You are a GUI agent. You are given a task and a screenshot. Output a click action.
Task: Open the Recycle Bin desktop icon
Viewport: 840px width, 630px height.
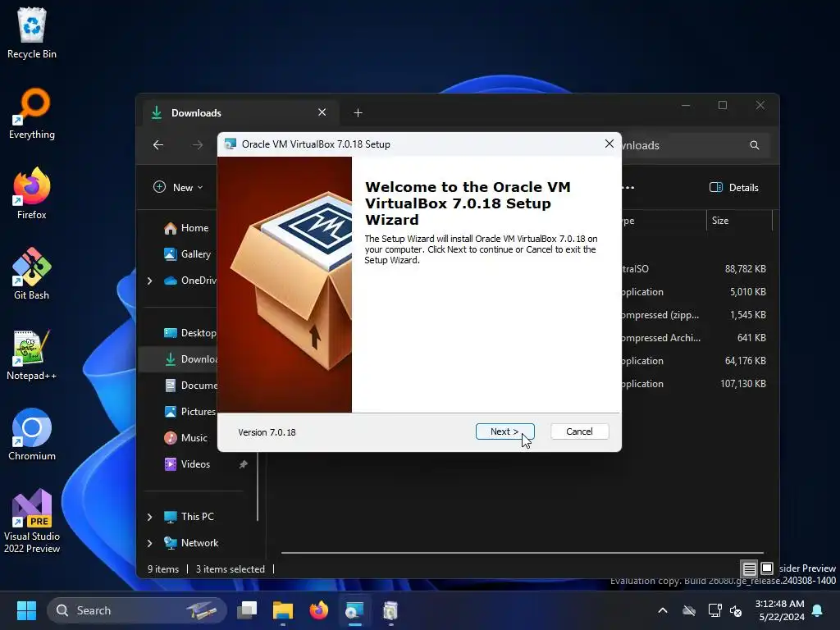(x=32, y=33)
